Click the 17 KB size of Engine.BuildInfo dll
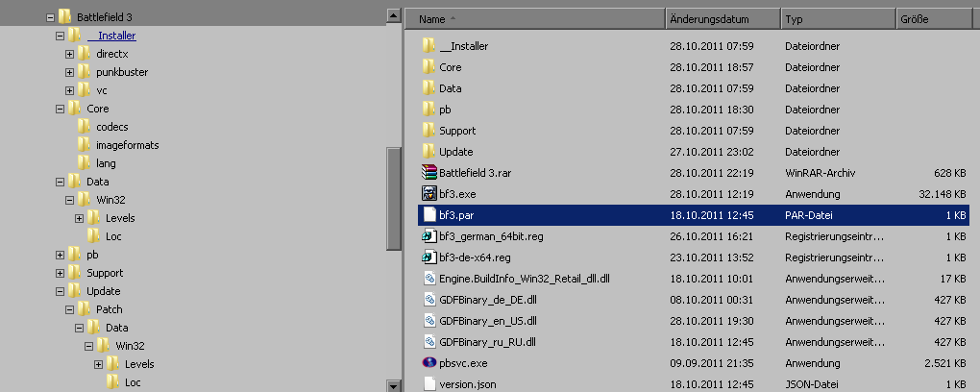This screenshot has width=980, height=392. click(x=954, y=279)
